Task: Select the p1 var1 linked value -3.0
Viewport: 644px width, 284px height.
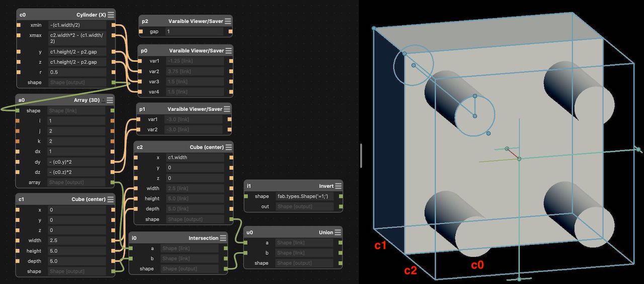Action: 194,120
